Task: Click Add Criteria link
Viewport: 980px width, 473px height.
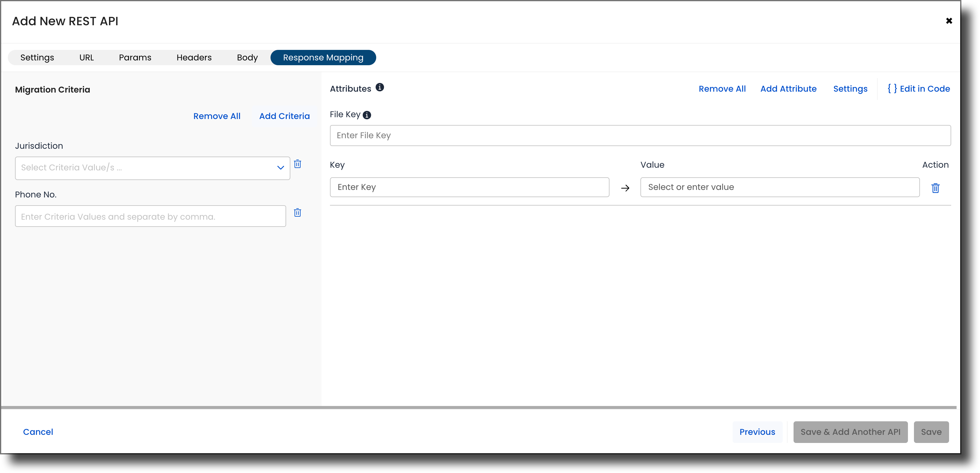Action: click(x=285, y=116)
